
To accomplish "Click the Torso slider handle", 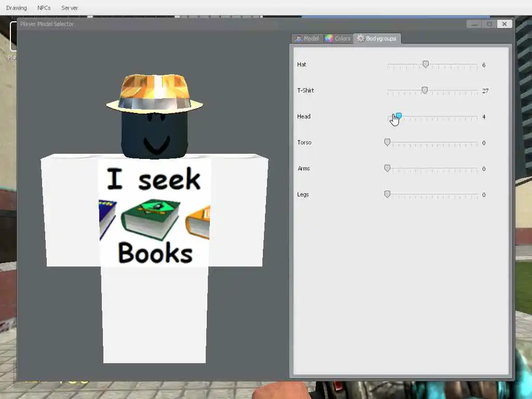I will [x=387, y=142].
